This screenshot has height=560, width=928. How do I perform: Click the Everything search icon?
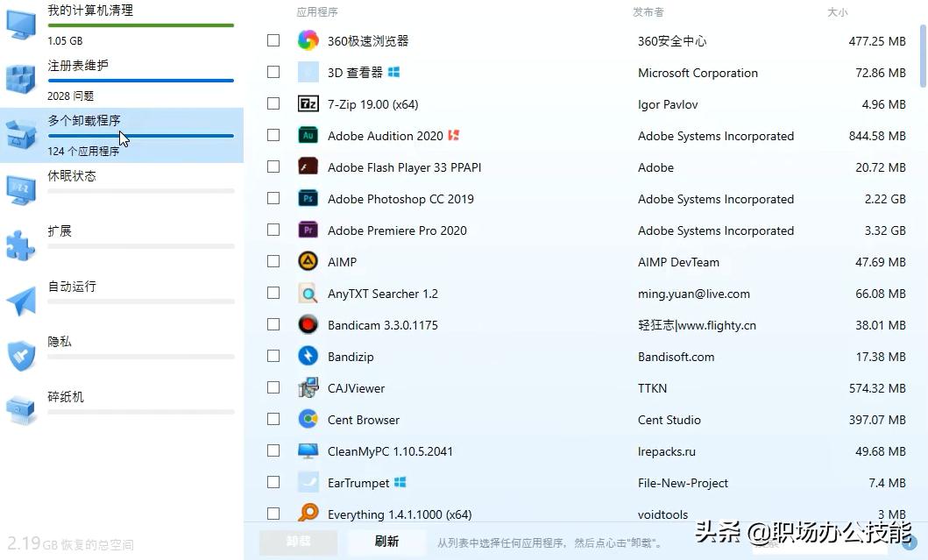(308, 513)
